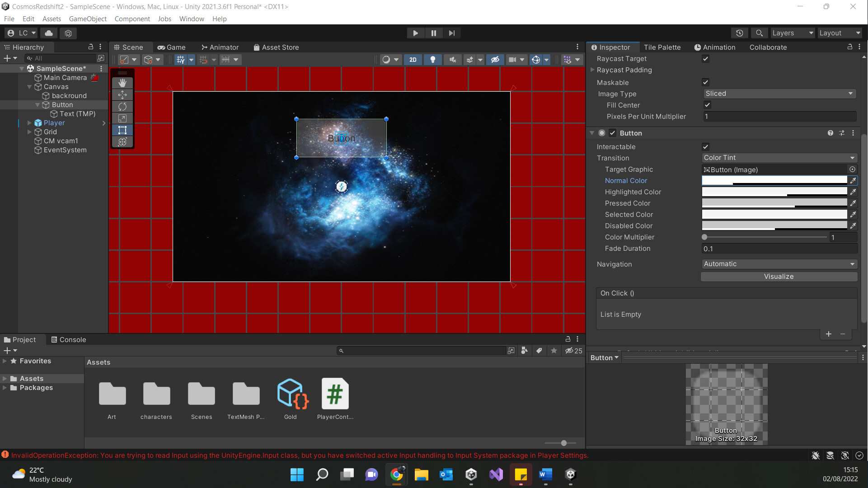Click the Fade Duration input field

click(779, 249)
